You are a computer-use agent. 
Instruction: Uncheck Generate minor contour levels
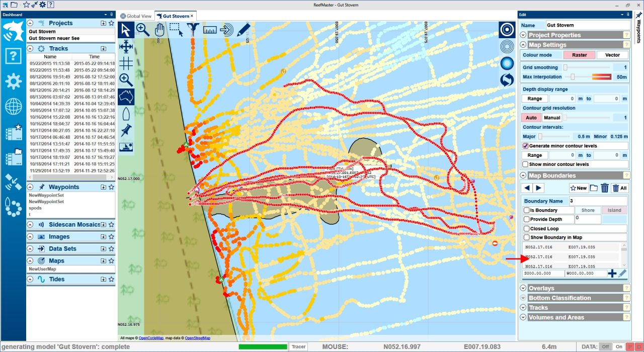pyautogui.click(x=526, y=146)
